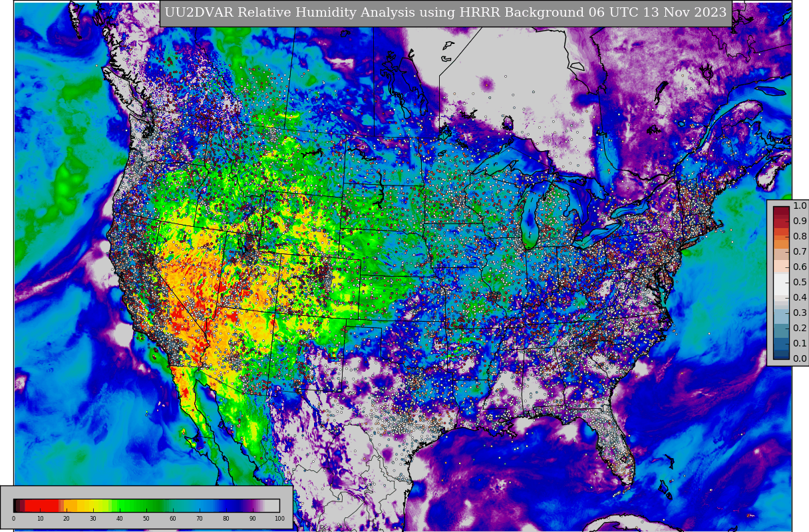The width and height of the screenshot is (809, 532).
Task: Click the '0.1' label on vertical colorbar
Action: [800, 343]
